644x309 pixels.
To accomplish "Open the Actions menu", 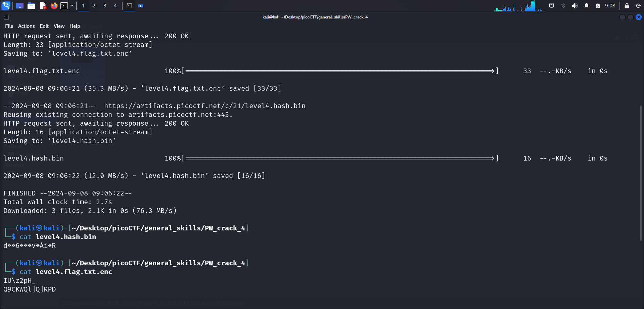I will click(x=26, y=26).
